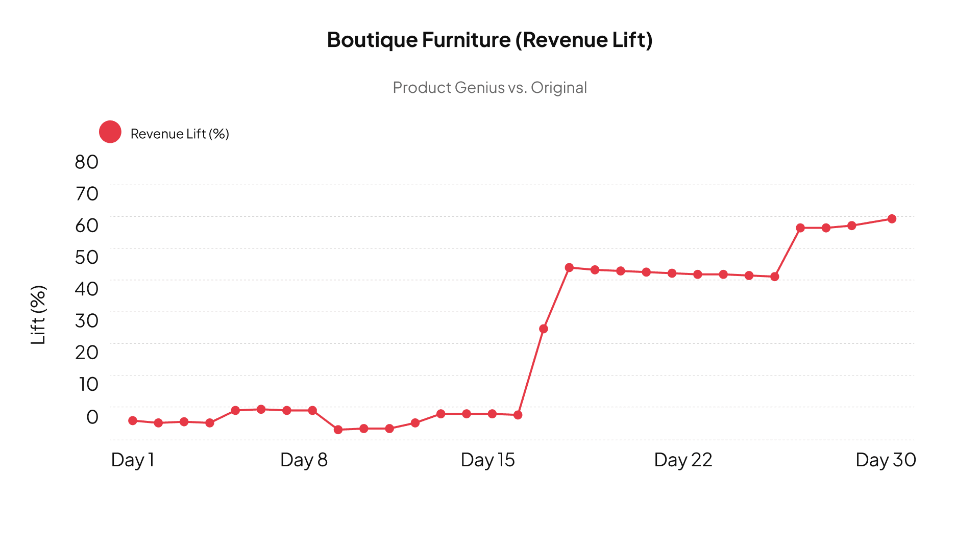980x551 pixels.
Task: Click the mid-rise data point near 25 percent
Action: coord(544,329)
